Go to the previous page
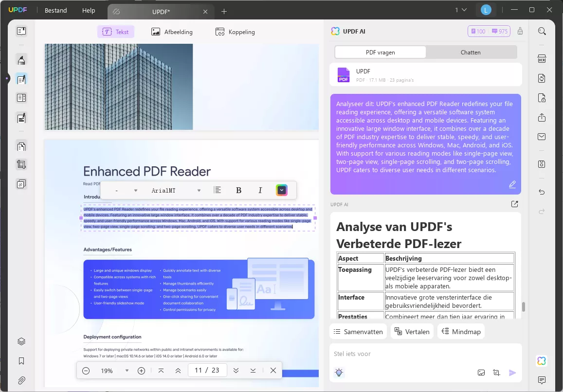Screen dimensions: 563x392 point(178,371)
